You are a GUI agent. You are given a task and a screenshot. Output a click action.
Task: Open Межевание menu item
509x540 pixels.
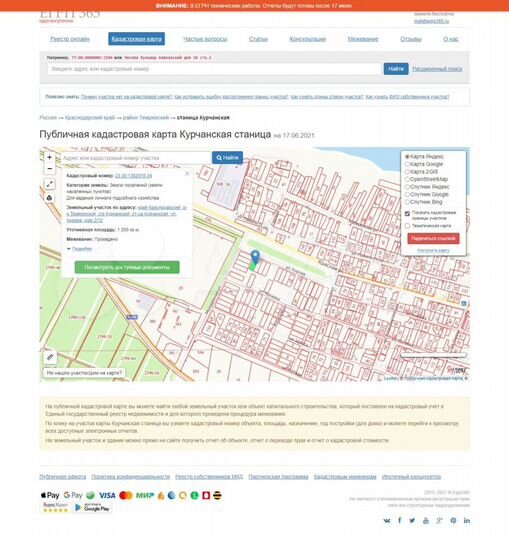[363, 39]
